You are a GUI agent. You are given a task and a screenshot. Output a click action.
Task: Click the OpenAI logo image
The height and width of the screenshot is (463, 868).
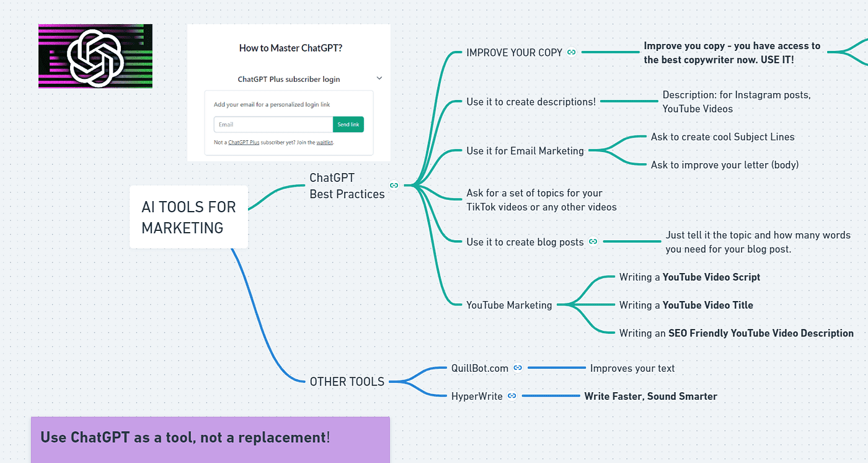pyautogui.click(x=95, y=56)
